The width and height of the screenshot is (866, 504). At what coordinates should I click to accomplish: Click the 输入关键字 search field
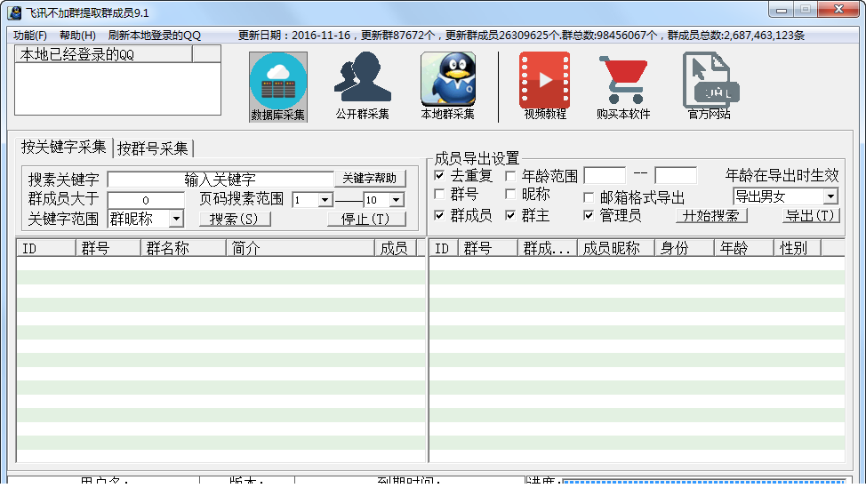tap(221, 179)
